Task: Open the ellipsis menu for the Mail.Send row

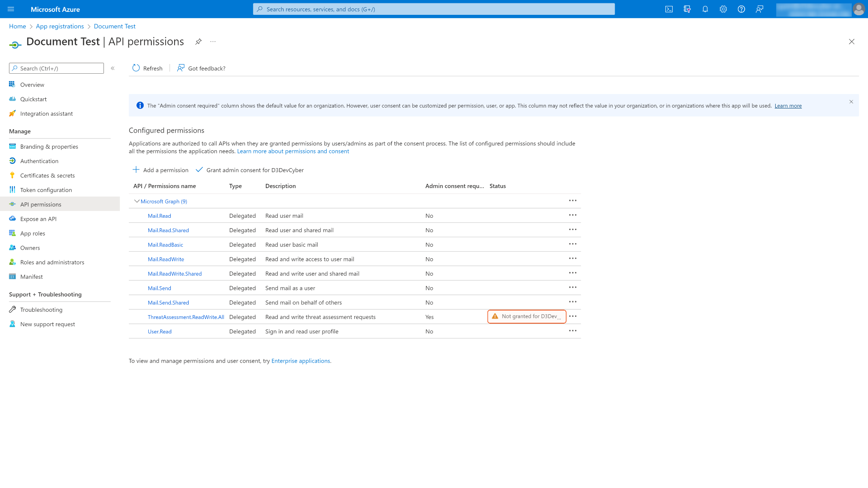Action: [x=573, y=288]
